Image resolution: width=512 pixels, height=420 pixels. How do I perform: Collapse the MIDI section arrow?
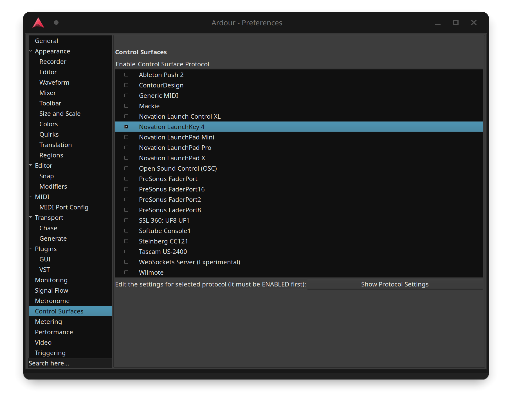[31, 197]
